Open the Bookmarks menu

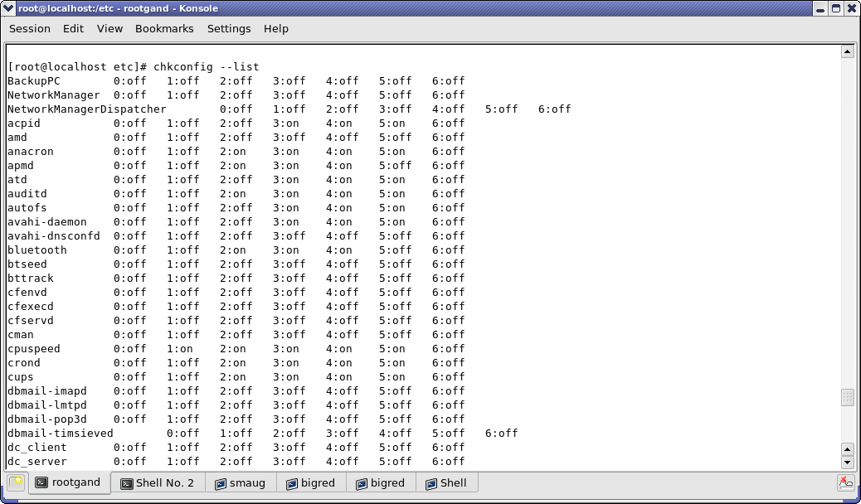(x=164, y=28)
